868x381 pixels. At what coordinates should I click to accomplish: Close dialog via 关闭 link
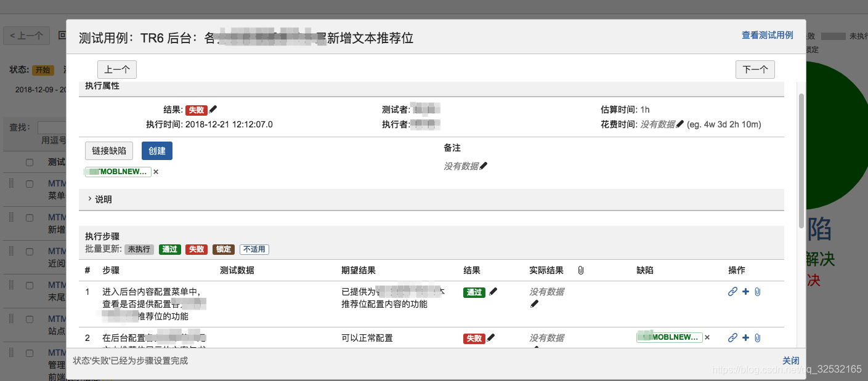coord(791,361)
